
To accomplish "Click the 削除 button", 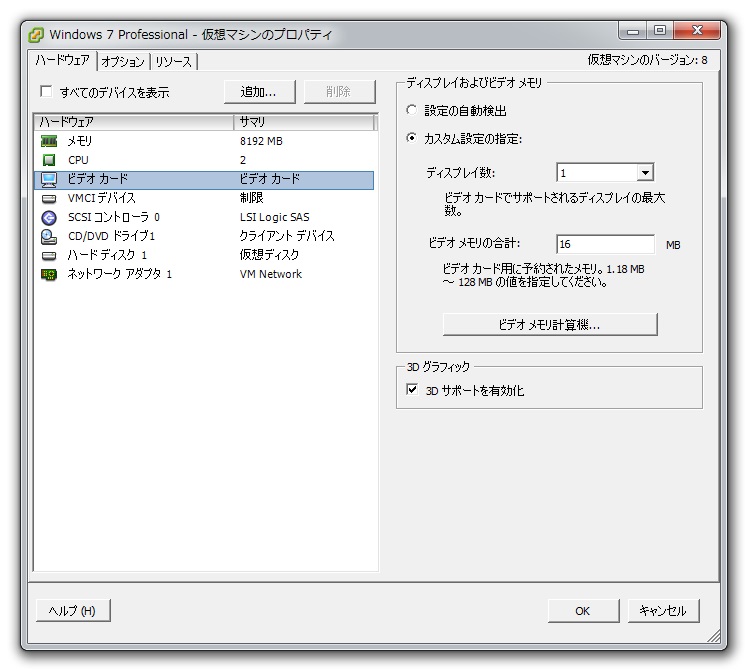I will pyautogui.click(x=339, y=92).
